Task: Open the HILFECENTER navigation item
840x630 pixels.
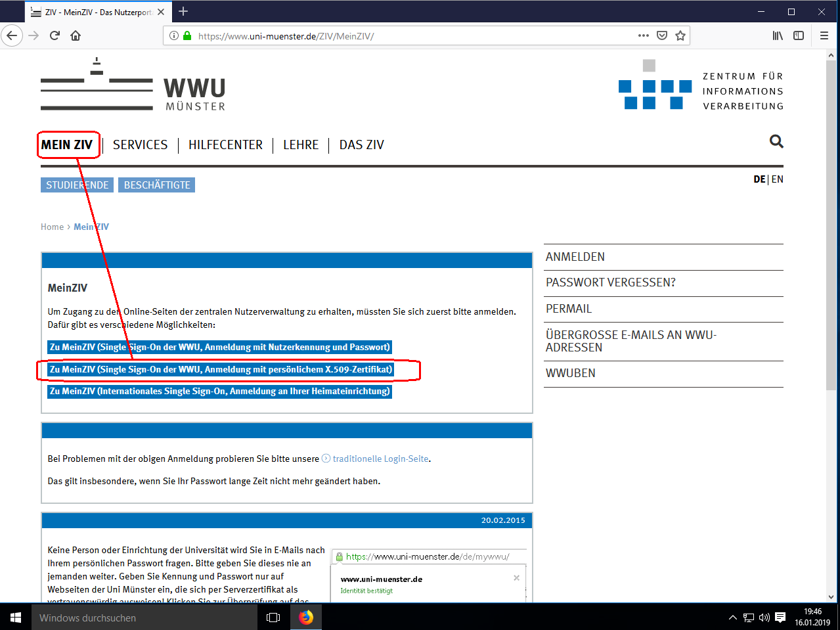Action: [225, 145]
